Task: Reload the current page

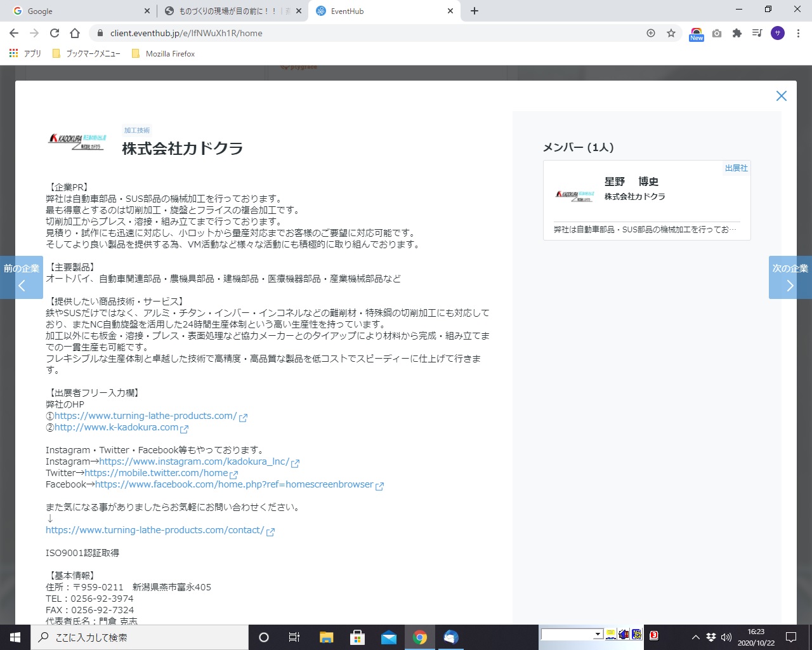Action: click(55, 33)
